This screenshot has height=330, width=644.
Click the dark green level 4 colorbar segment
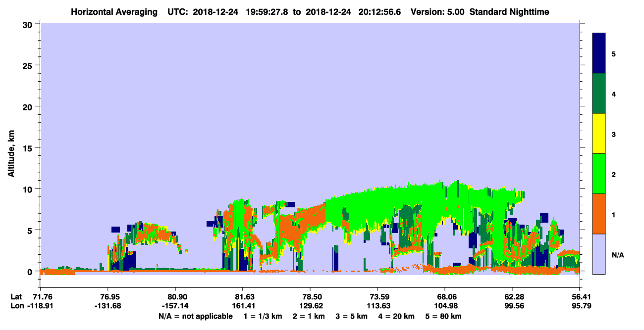pyautogui.click(x=599, y=94)
